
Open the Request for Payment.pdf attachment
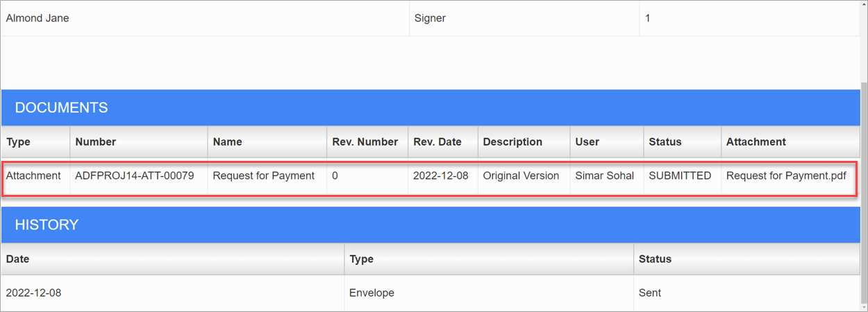click(786, 176)
